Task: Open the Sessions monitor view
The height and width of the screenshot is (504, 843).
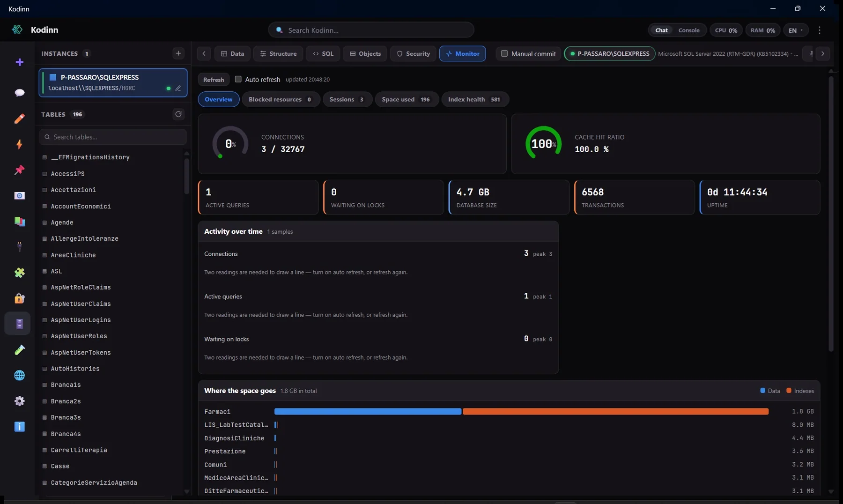Action: [x=347, y=99]
